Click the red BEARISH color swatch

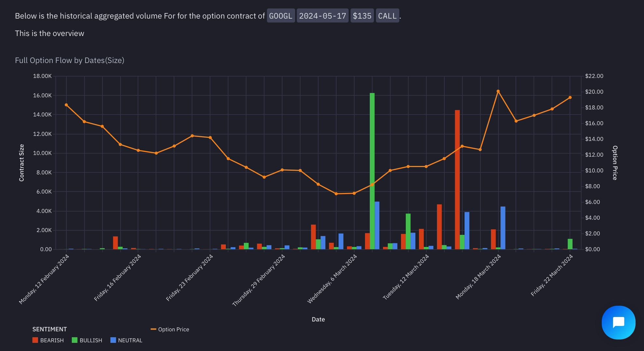pyautogui.click(x=35, y=340)
